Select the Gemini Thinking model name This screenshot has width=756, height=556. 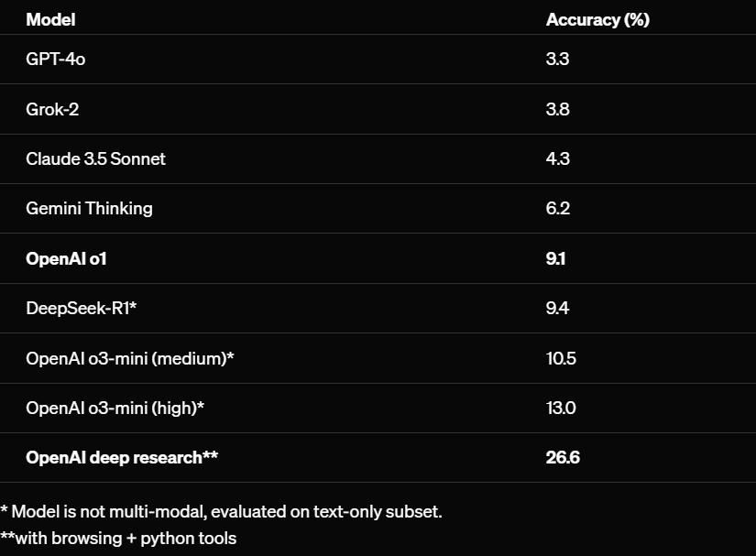click(x=89, y=208)
